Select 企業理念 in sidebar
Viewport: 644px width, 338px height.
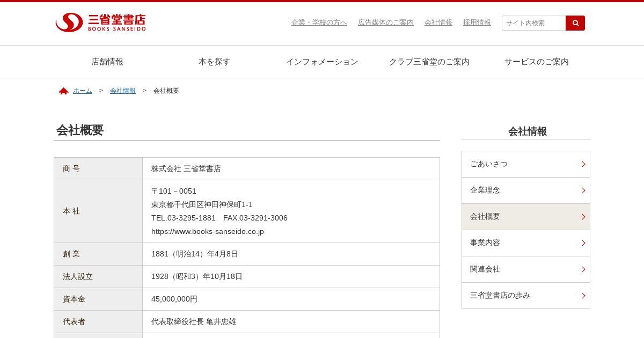[x=526, y=190]
